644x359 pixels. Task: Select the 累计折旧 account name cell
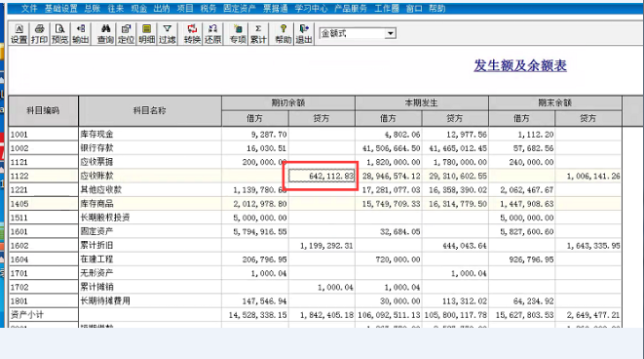tap(149, 246)
